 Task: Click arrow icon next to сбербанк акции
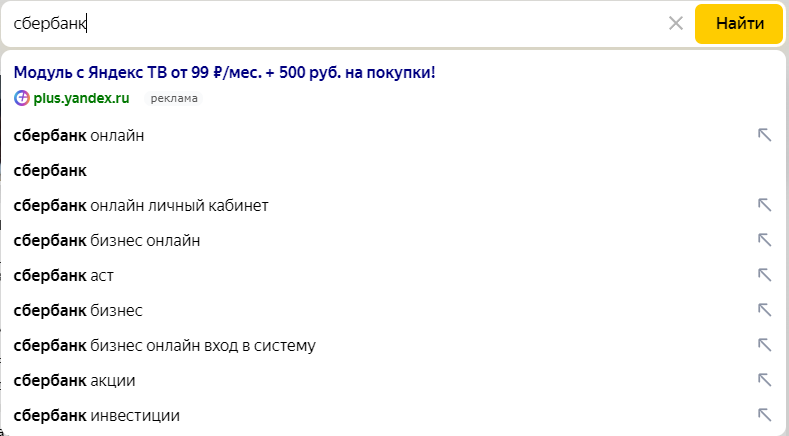coord(764,380)
